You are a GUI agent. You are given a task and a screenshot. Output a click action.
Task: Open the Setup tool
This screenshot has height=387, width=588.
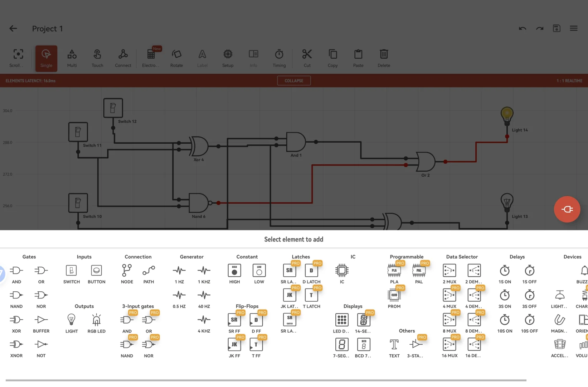tap(228, 58)
